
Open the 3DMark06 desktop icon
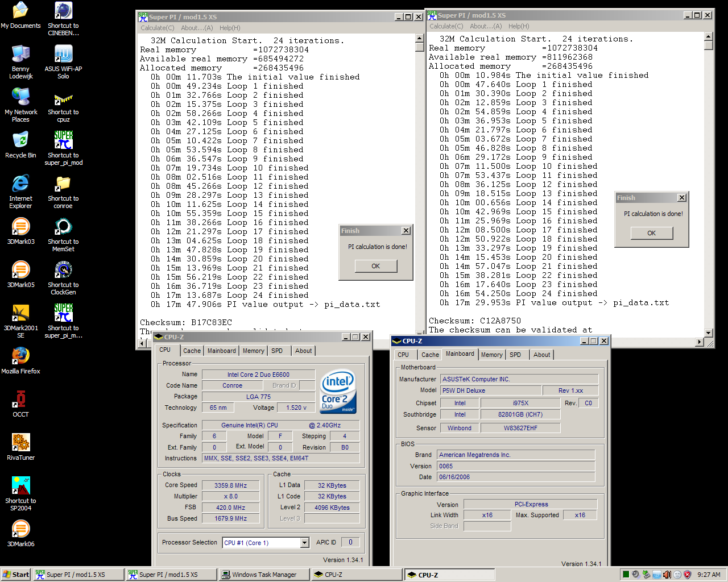tap(20, 530)
